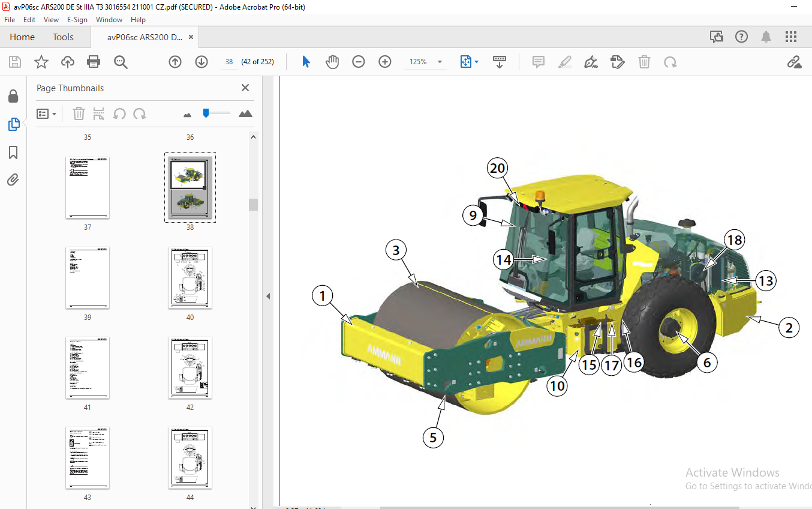This screenshot has width=812, height=509.
Task: Click the thumbnail size slider handle
Action: [x=206, y=112]
